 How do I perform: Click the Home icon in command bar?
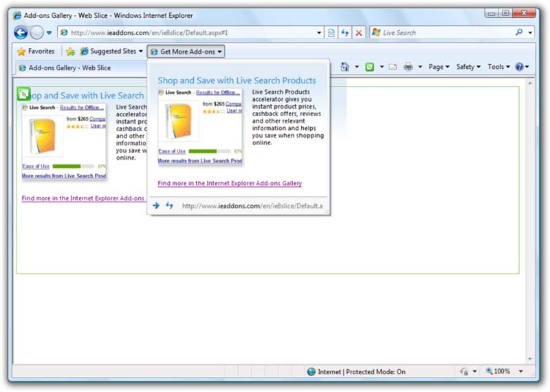click(345, 67)
